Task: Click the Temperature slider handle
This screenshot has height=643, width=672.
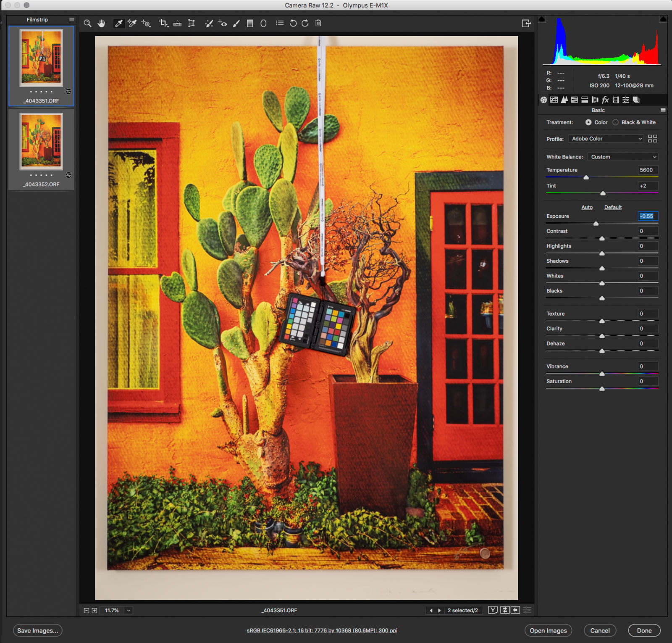Action: (586, 177)
